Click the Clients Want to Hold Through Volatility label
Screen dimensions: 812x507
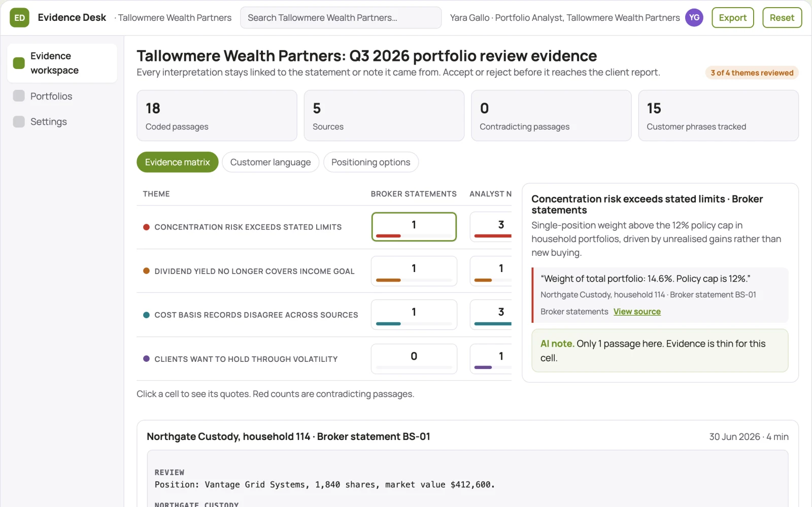point(246,359)
